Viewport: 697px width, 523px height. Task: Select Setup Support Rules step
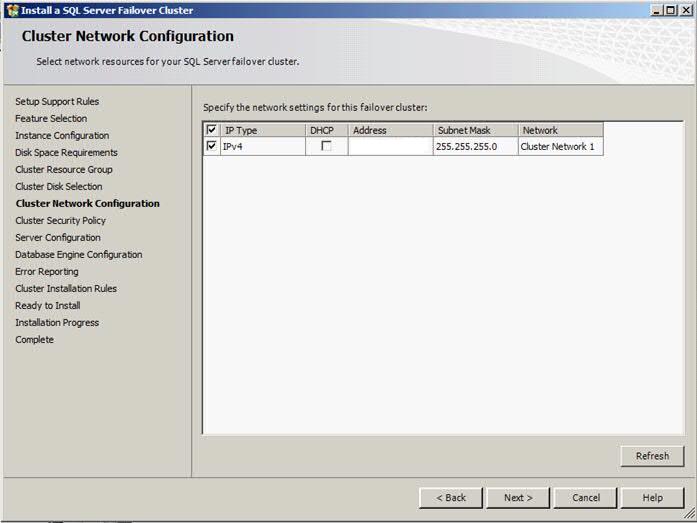(x=57, y=101)
